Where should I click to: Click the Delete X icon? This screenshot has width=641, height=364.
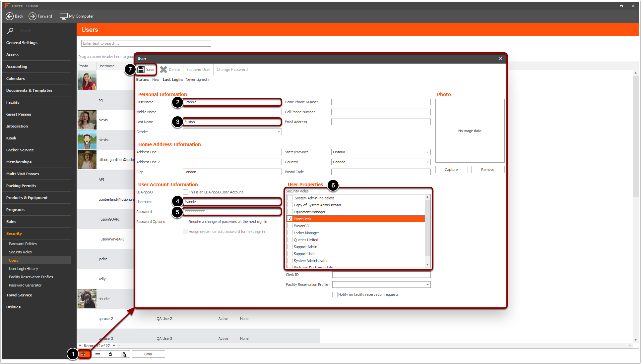coord(163,70)
